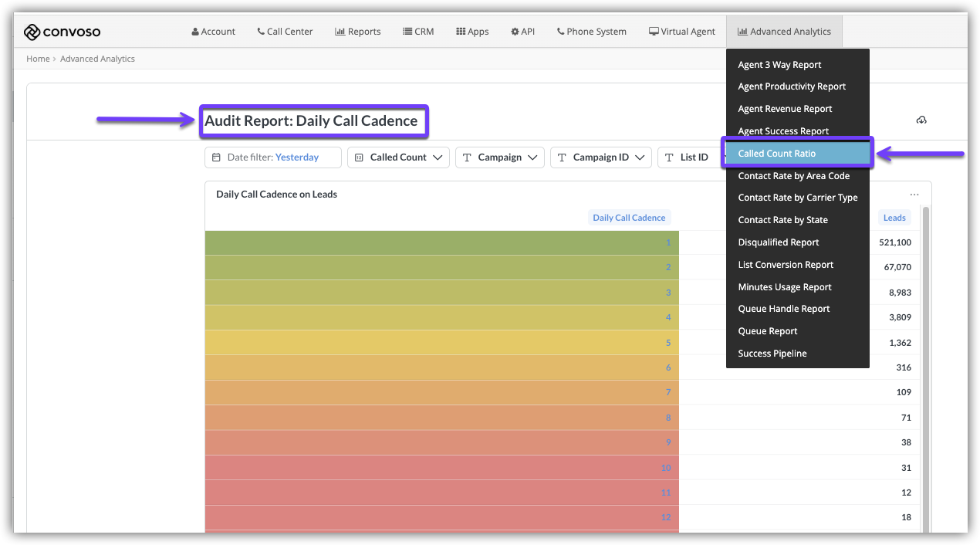Sort by Leads column header
The height and width of the screenshot is (545, 980).
click(x=894, y=218)
